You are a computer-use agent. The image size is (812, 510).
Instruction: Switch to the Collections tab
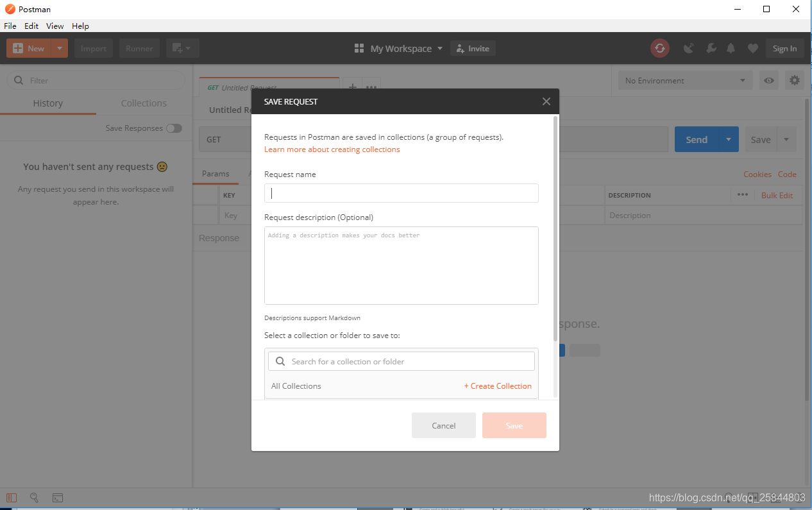click(144, 103)
